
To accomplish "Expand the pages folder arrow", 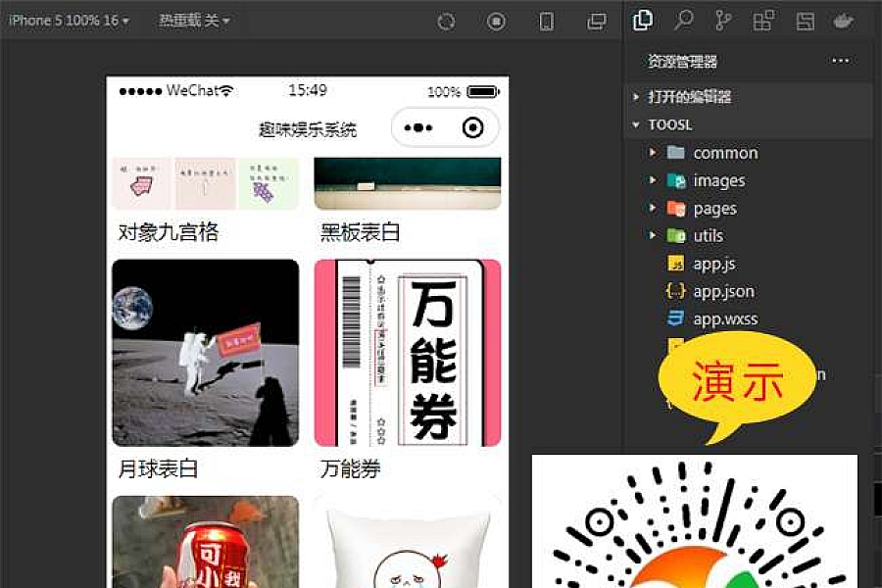I will click(653, 208).
